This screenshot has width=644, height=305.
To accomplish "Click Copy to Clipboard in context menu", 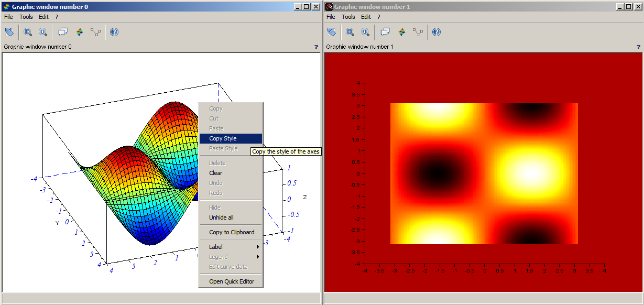I will point(231,232).
